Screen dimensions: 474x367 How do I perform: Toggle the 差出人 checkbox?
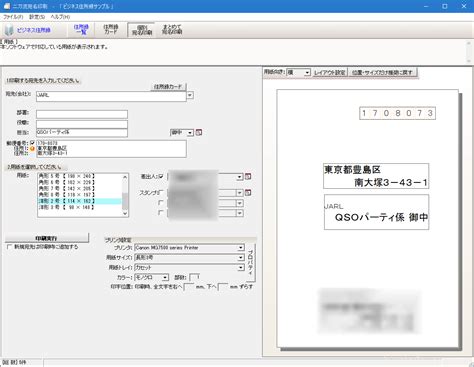coord(161,176)
